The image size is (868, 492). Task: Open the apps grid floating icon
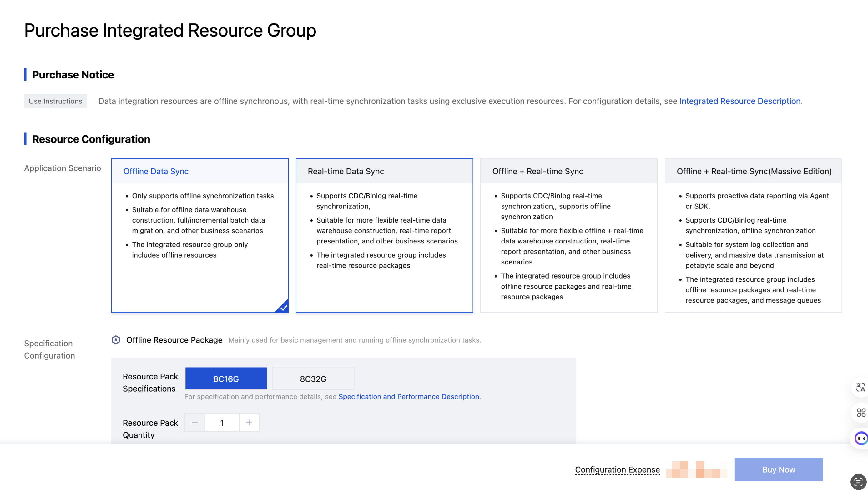click(860, 413)
